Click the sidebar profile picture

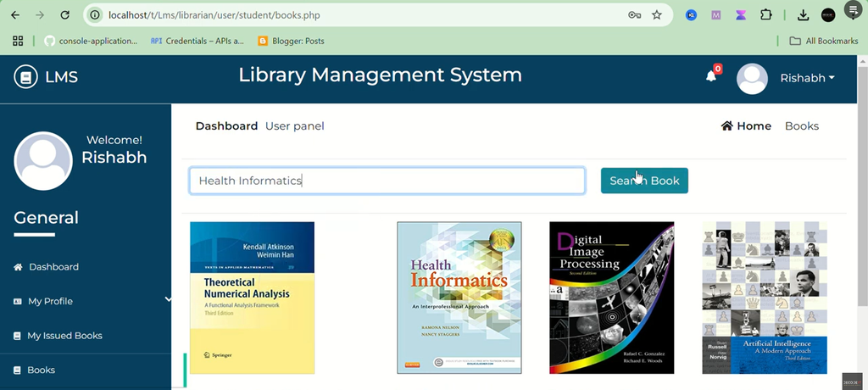pos(43,160)
